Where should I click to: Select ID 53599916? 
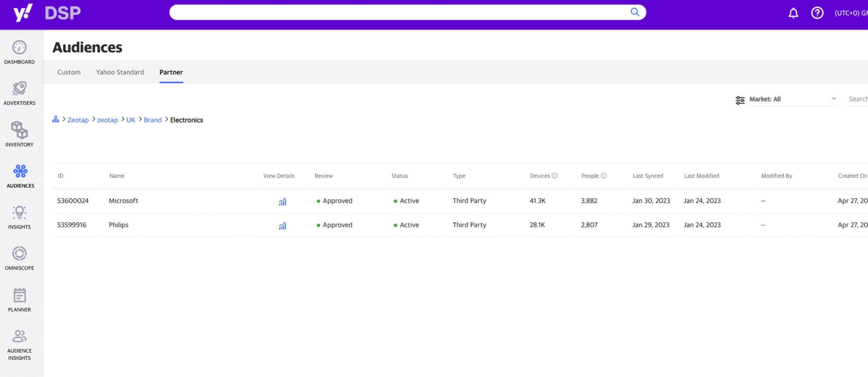[x=72, y=225]
